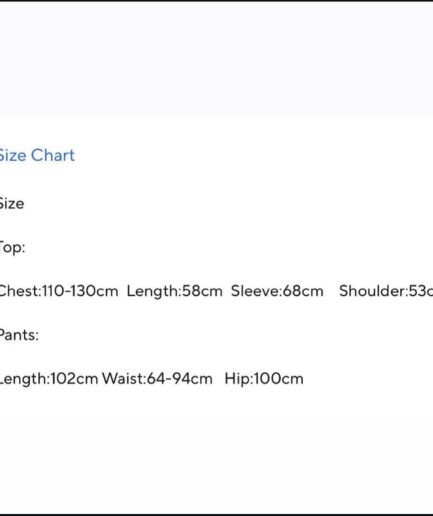The width and height of the screenshot is (433, 516).
Task: Click the black bar along the bottom edge
Action: (x=216, y=515)
